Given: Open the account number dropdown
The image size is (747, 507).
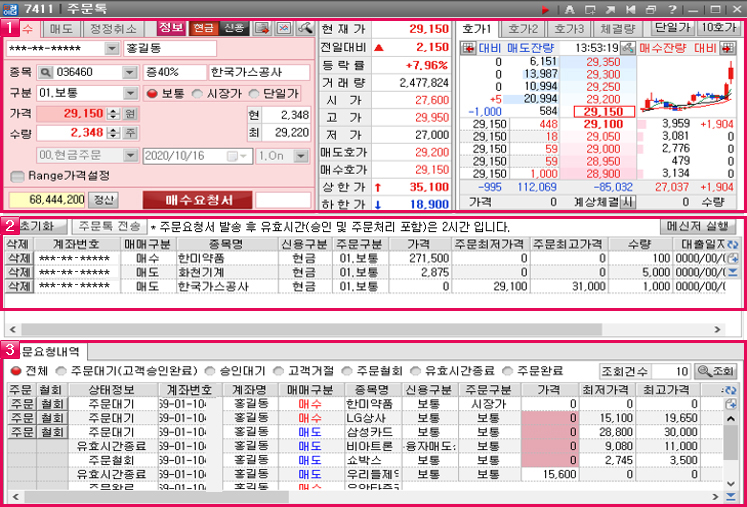Looking at the screenshot, I should (x=111, y=49).
